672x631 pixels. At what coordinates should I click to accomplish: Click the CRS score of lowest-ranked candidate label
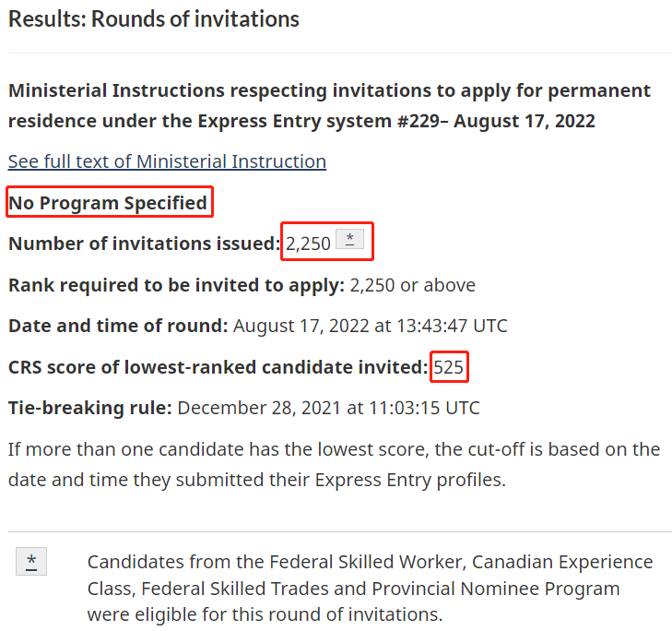point(218,367)
